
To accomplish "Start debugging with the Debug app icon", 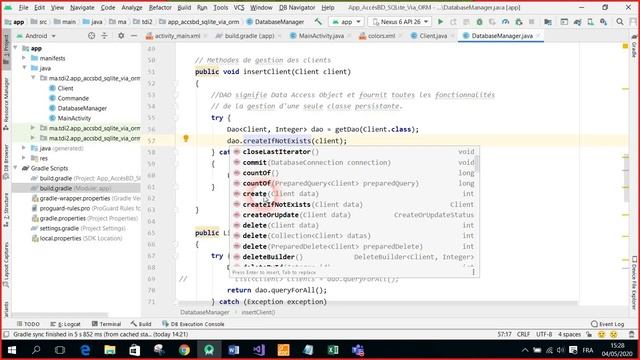I will 479,22.
